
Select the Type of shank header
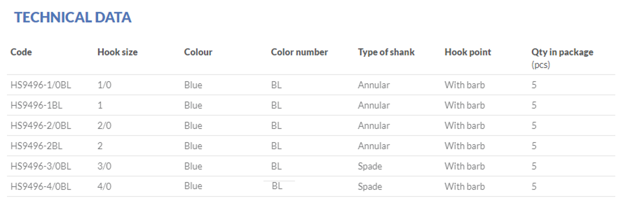[x=386, y=52]
